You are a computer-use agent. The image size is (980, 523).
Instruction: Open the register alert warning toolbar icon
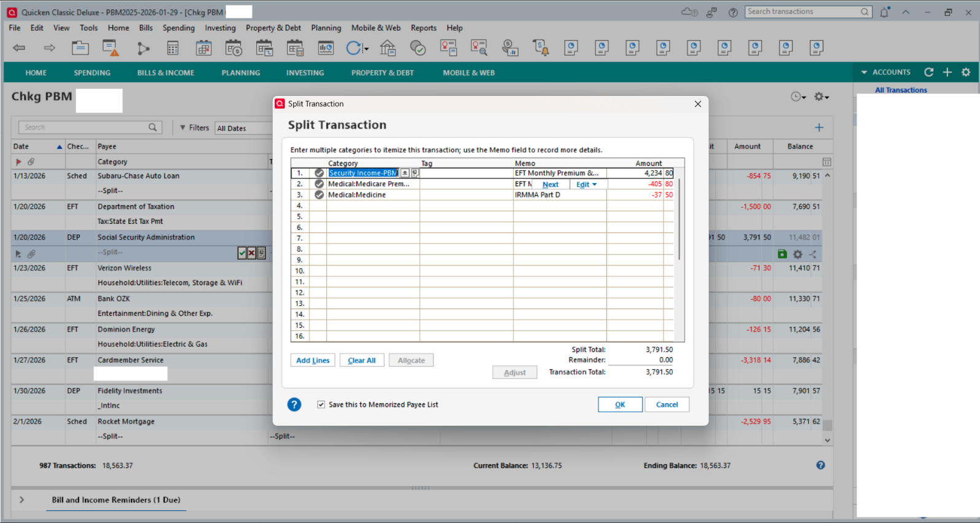(x=111, y=48)
